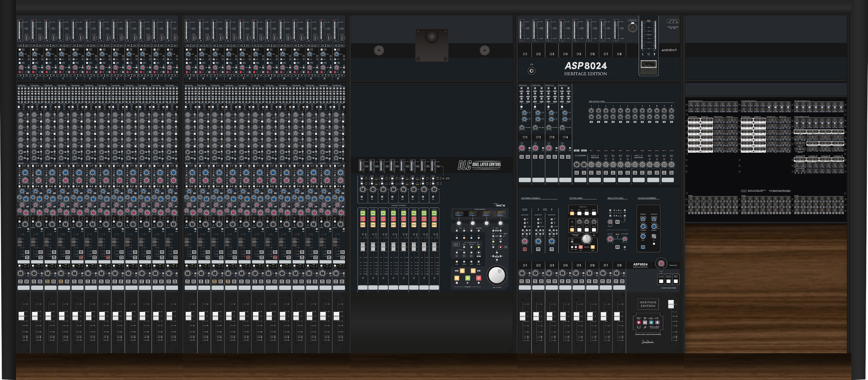Select MAIN speaker button in control room
This screenshot has height=380, width=868.
(572, 230)
